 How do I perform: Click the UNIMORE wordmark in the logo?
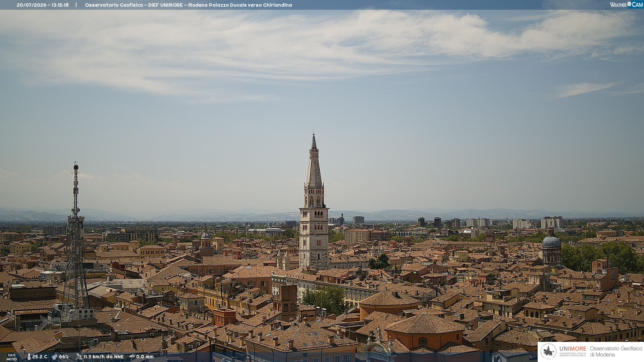coord(573,349)
